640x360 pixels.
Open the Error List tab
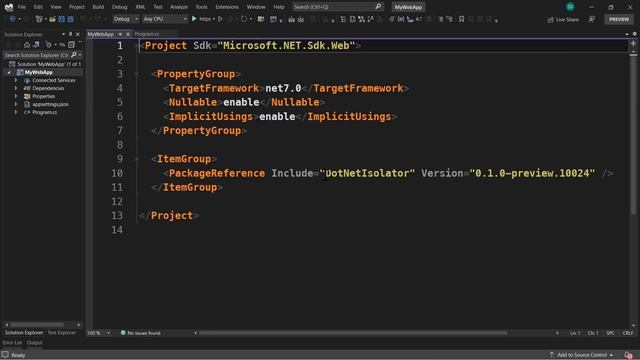tap(12, 342)
